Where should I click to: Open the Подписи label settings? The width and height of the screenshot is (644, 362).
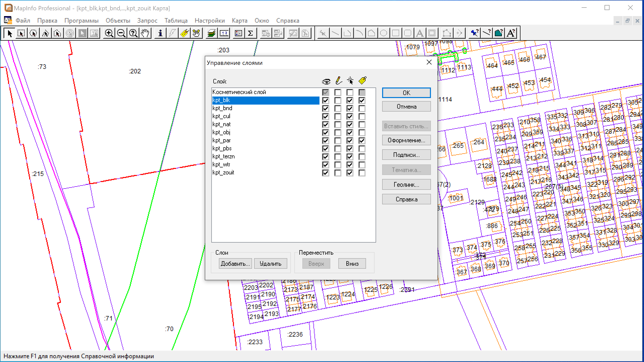pyautogui.click(x=406, y=155)
